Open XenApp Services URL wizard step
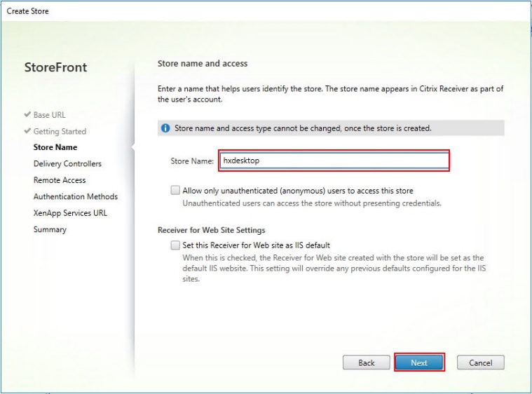This screenshot has height=394, width=532. tap(70, 213)
